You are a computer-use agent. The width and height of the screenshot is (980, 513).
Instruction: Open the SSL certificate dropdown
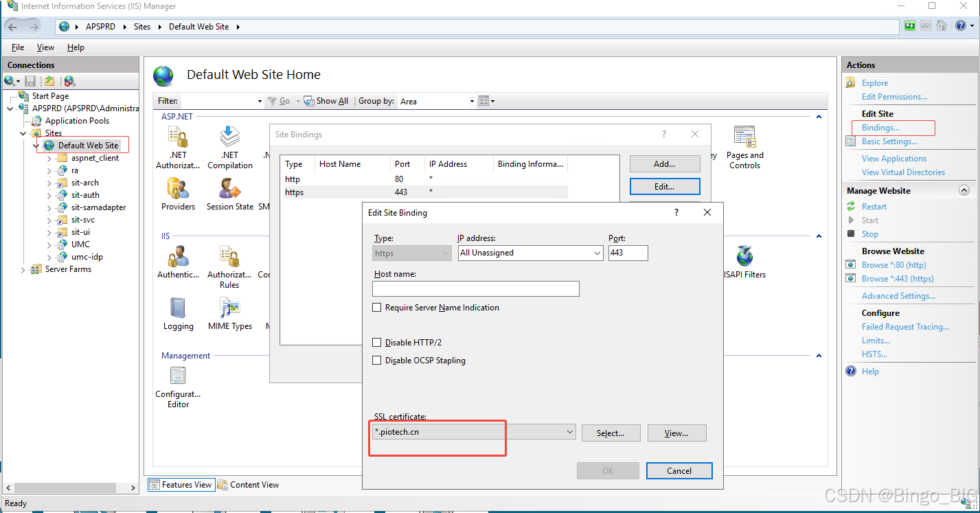click(x=570, y=432)
